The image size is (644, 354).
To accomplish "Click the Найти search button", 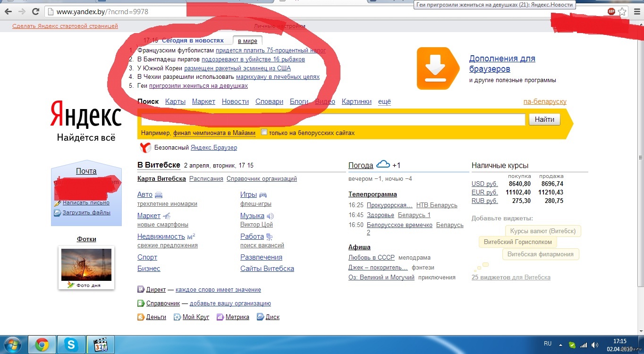I will point(544,119).
